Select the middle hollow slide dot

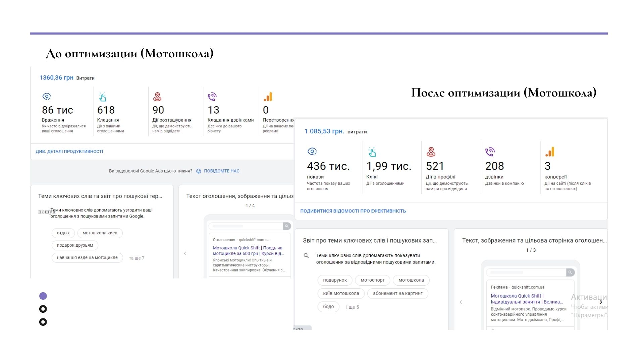click(43, 309)
